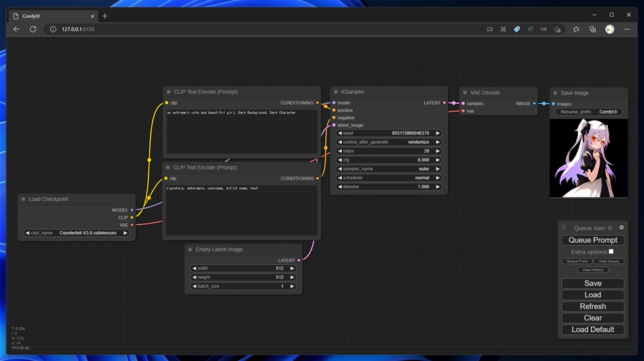644x361 pixels.
Task: Open the sampler_name euler combo box
Action: [388, 169]
